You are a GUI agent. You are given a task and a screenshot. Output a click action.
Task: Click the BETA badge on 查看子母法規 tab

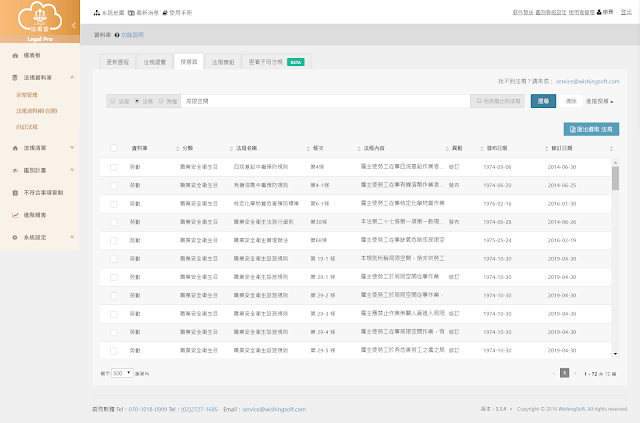point(296,62)
